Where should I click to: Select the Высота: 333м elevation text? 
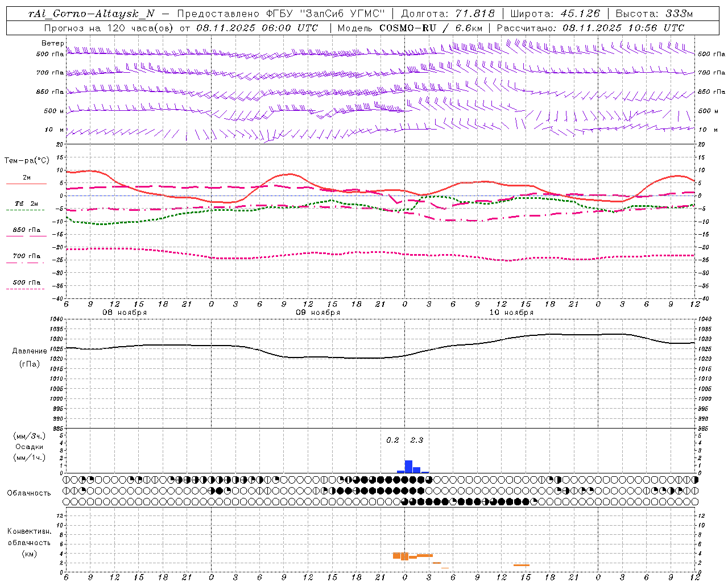pyautogui.click(x=655, y=14)
